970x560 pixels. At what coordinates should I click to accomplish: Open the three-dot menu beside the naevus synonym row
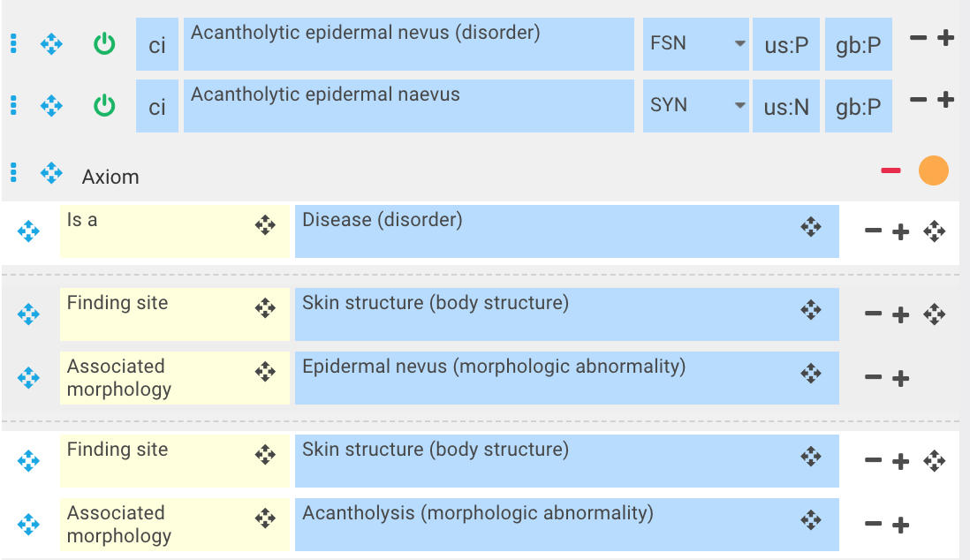click(13, 106)
